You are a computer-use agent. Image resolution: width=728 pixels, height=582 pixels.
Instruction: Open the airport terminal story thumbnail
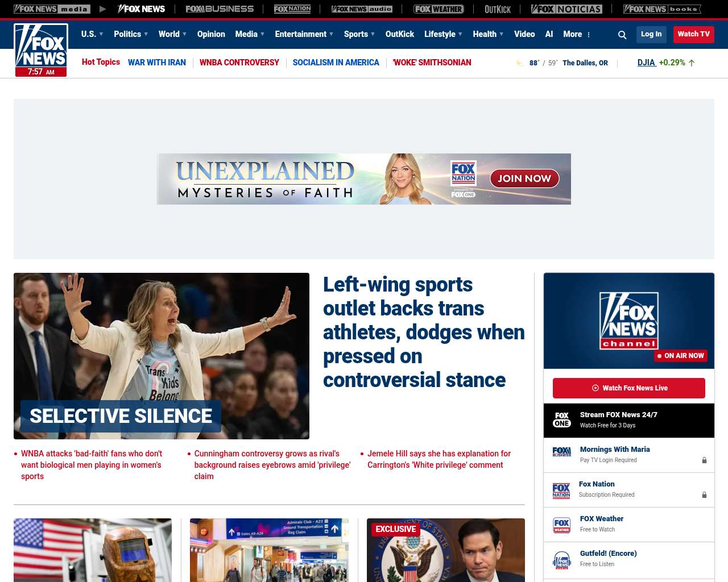(x=269, y=550)
